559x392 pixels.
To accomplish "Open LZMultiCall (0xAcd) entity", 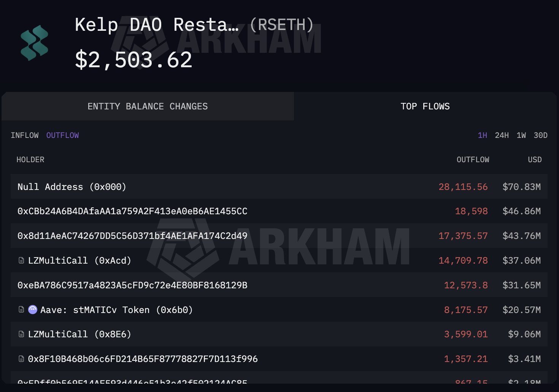I will coord(79,261).
